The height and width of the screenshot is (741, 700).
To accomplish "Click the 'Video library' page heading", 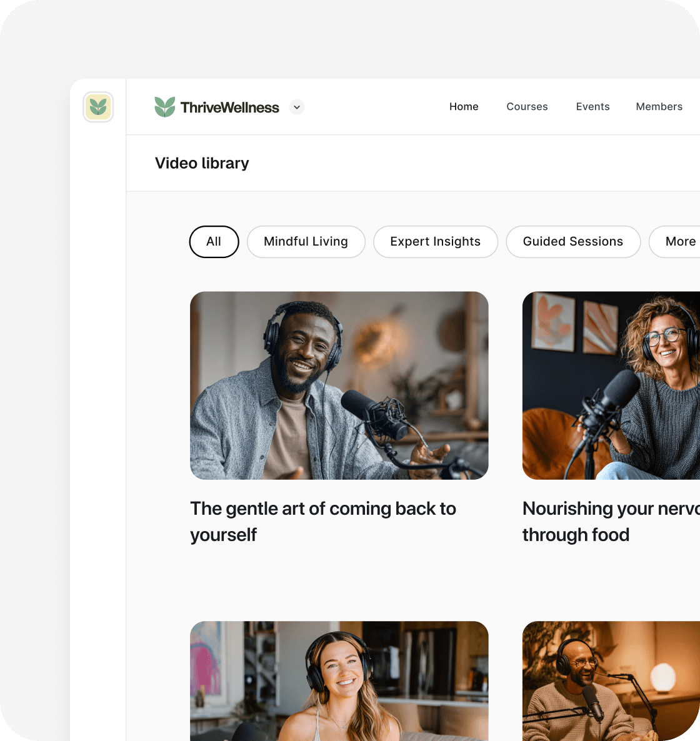I will pos(202,164).
